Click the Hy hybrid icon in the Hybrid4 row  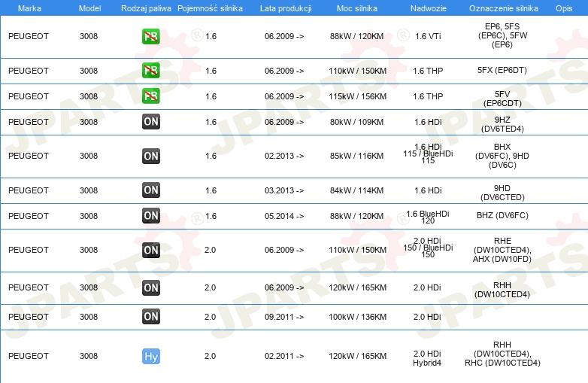coord(151,357)
